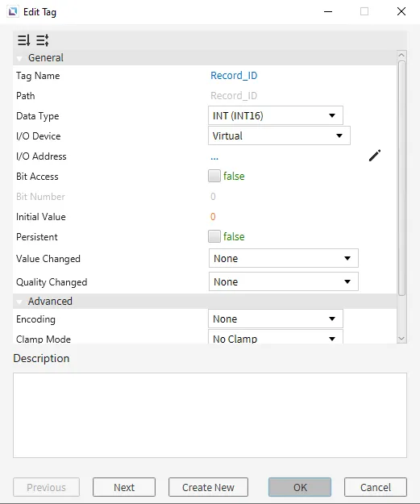This screenshot has width=420, height=504.
Task: Collapse the Advanced section
Action: click(x=19, y=302)
